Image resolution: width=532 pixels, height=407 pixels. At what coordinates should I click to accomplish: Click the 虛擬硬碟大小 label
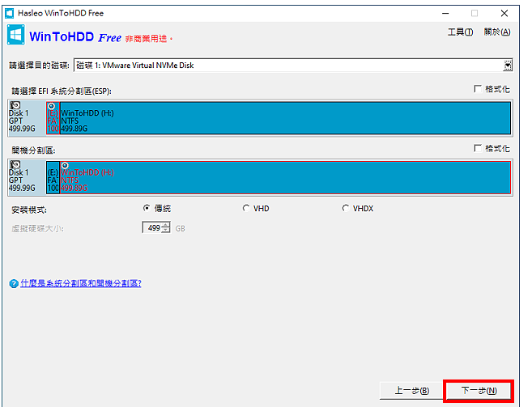[x=37, y=229]
